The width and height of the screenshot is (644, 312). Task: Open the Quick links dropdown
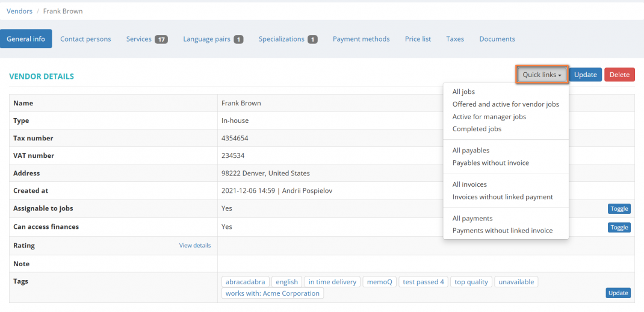coord(542,75)
